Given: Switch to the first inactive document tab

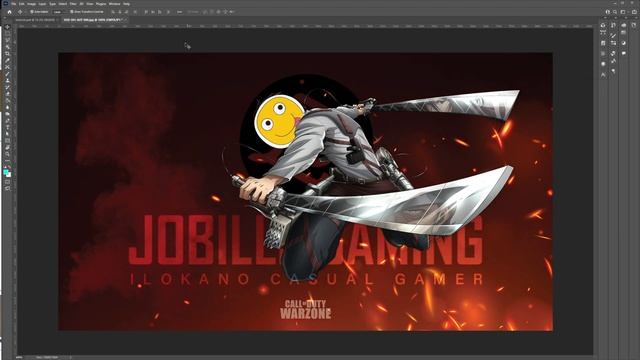Looking at the screenshot, I should tap(36, 20).
